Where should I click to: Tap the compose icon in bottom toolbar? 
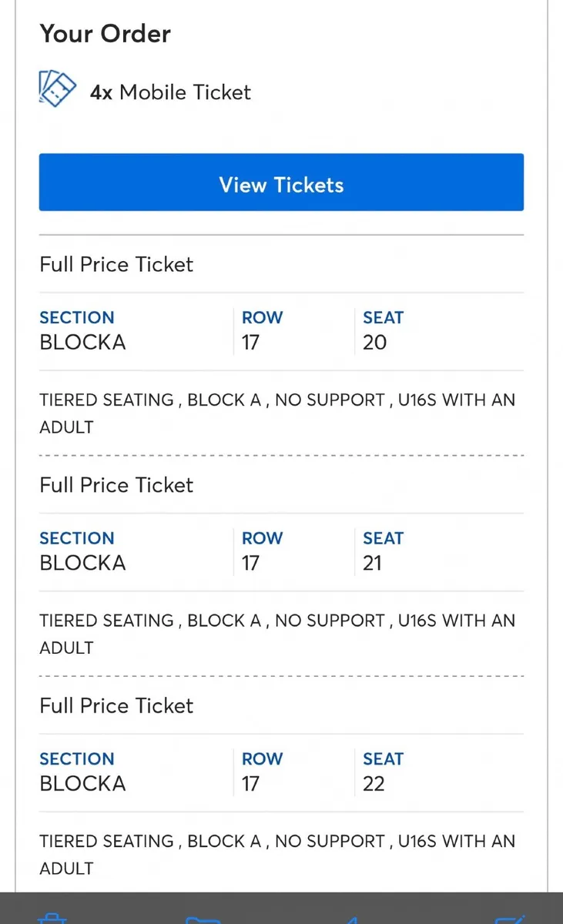pos(511,919)
